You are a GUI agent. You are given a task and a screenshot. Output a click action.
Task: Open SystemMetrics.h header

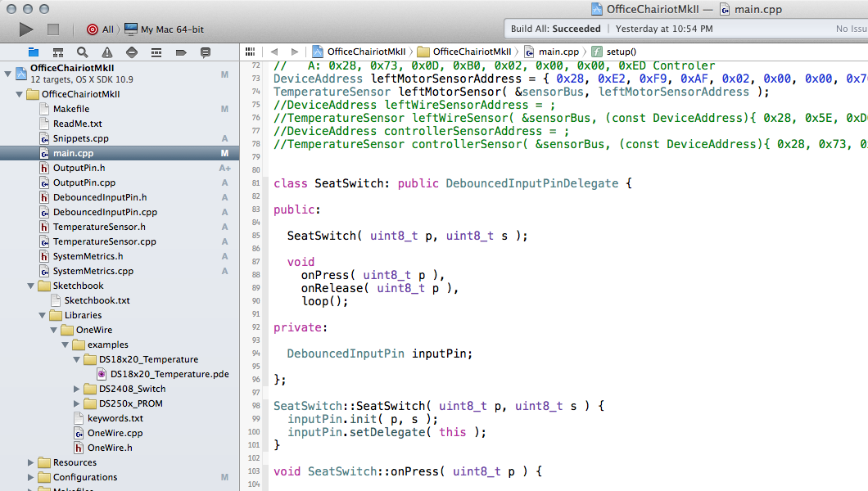(88, 256)
